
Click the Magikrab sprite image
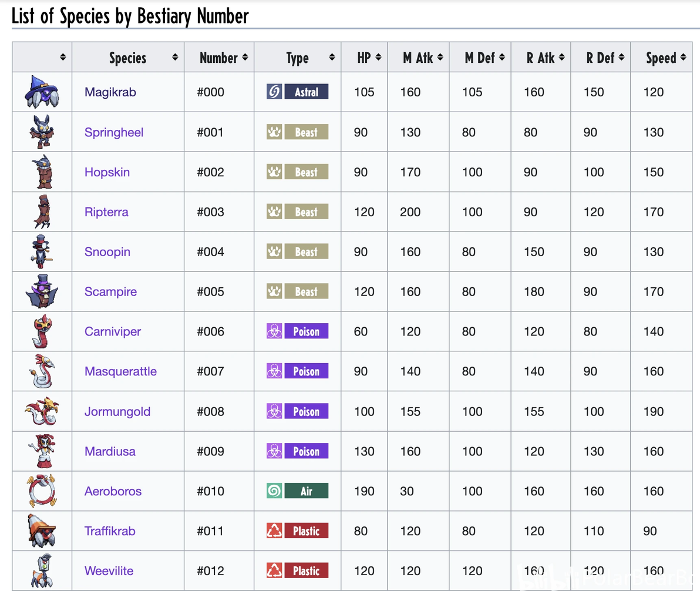click(x=42, y=92)
